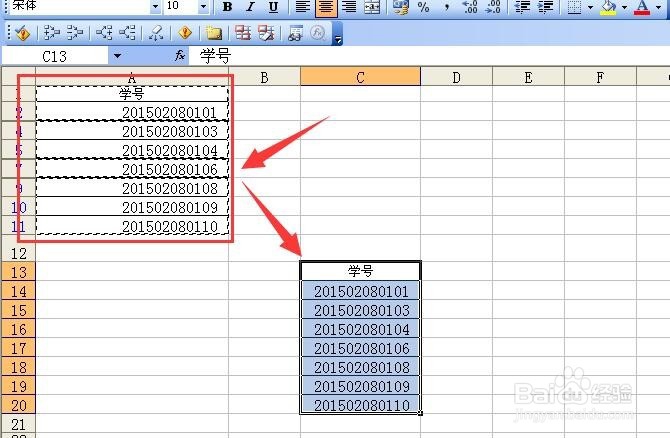Select column E header
Viewport: 670px width, 438px height.
(x=529, y=77)
